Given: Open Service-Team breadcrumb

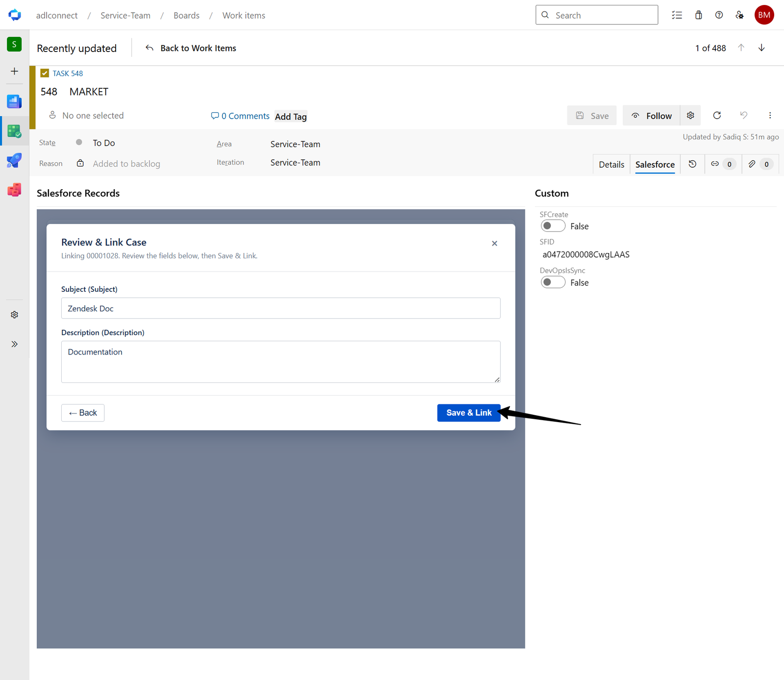Looking at the screenshot, I should click(125, 15).
